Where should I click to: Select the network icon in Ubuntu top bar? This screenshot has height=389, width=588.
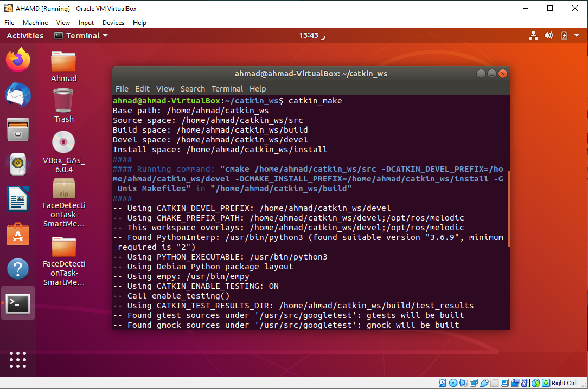pos(533,35)
